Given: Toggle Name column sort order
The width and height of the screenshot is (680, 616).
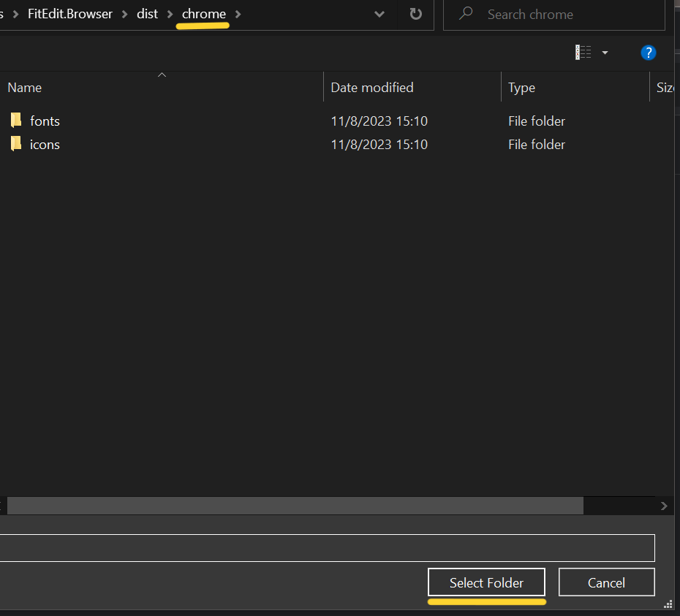Looking at the screenshot, I should (24, 87).
